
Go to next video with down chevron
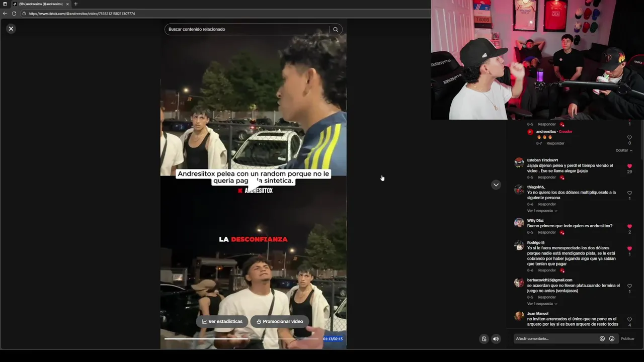496,185
